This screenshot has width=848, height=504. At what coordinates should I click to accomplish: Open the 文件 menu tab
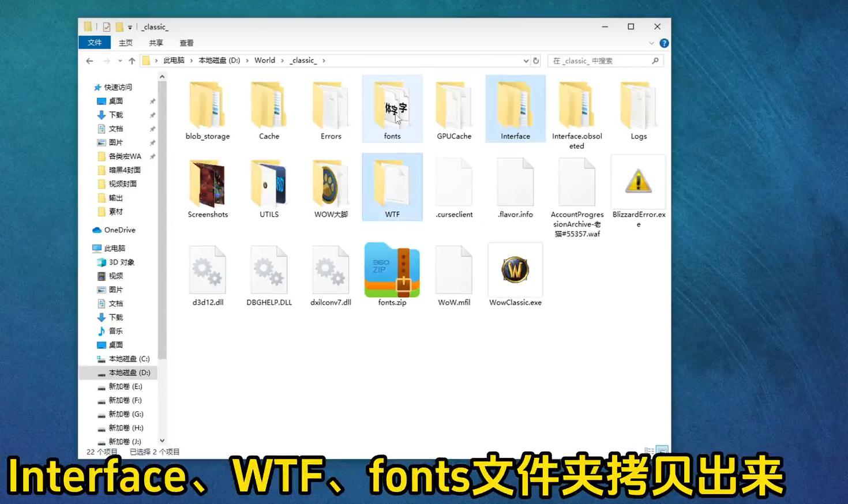[x=95, y=43]
